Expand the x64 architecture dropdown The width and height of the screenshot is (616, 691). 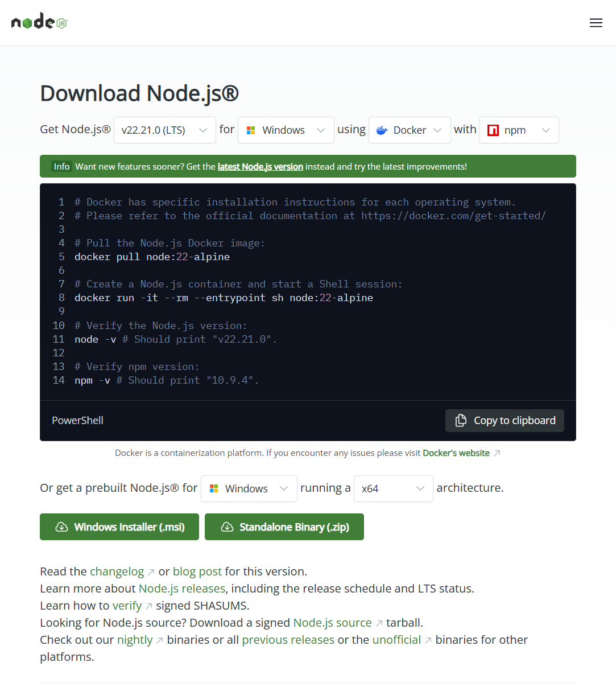[x=393, y=488]
